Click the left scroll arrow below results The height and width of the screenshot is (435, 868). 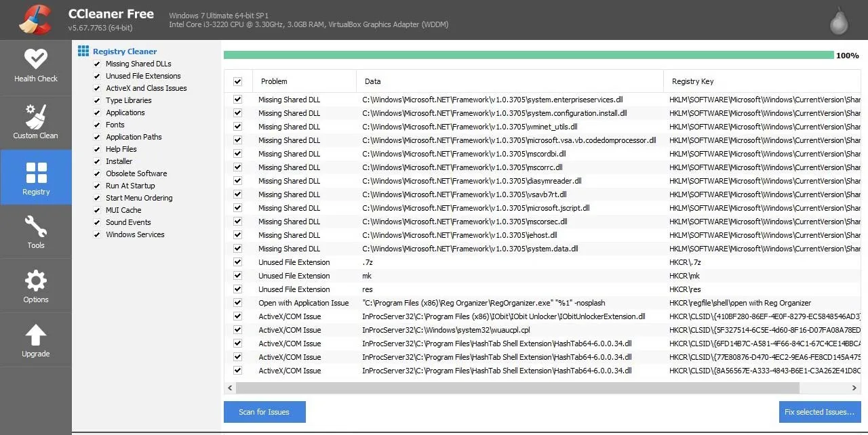click(229, 388)
